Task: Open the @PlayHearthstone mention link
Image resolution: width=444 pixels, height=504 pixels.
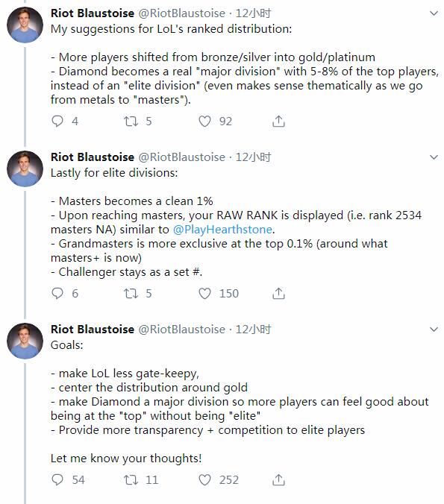Action: click(222, 230)
